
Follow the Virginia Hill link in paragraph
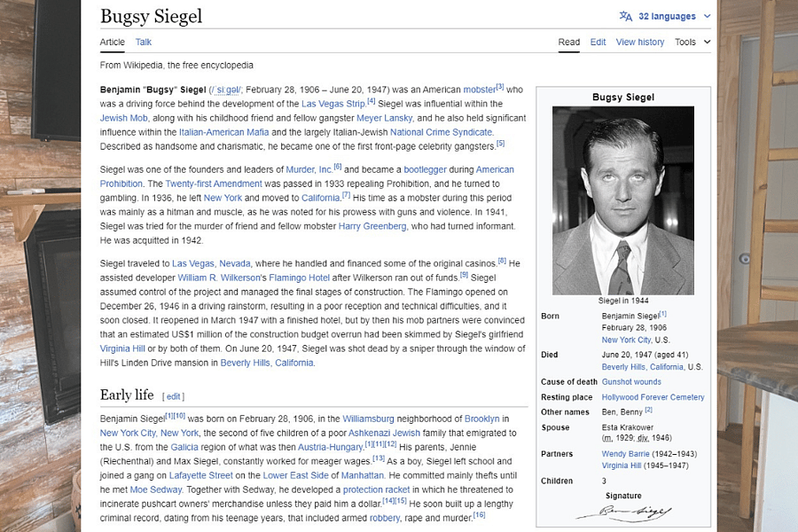click(122, 348)
